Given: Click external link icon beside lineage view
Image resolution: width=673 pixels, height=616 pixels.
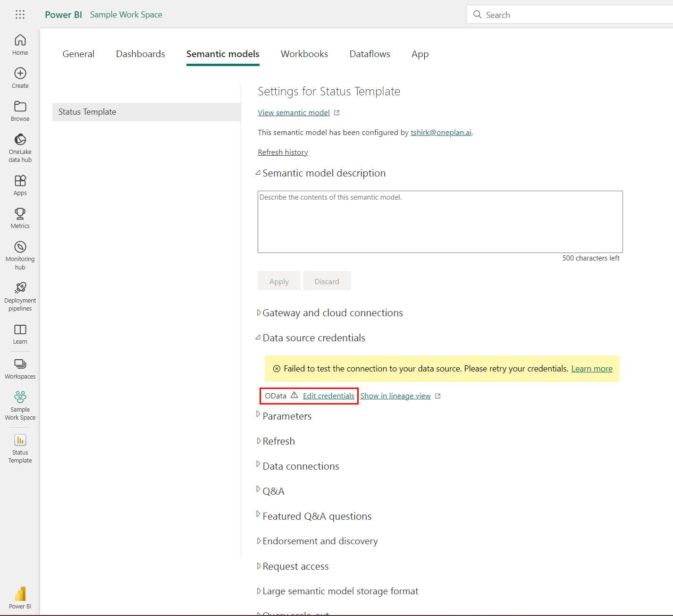Looking at the screenshot, I should click(x=437, y=396).
